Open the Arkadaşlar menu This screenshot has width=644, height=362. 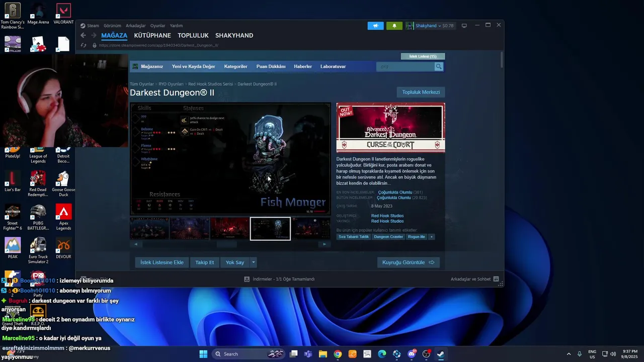click(x=136, y=26)
